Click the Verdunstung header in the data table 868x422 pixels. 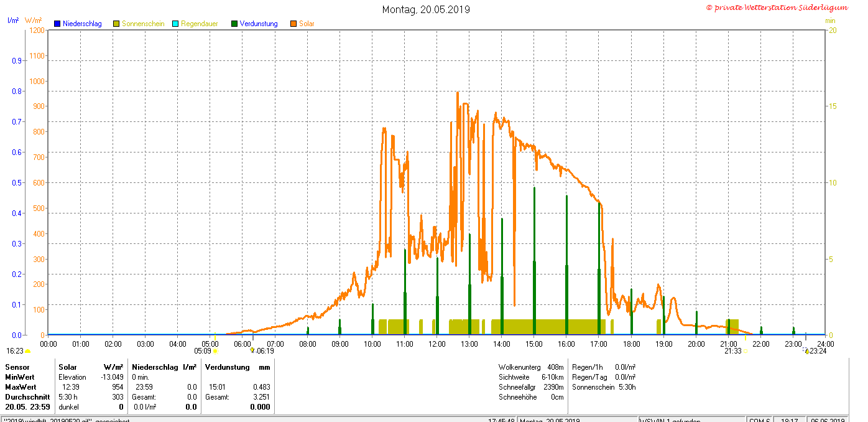click(x=228, y=367)
